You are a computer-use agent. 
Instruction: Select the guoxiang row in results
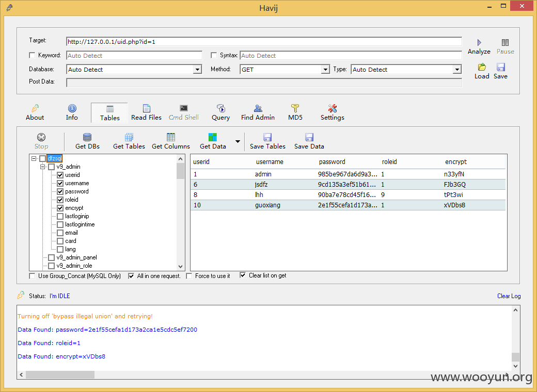pyautogui.click(x=348, y=205)
